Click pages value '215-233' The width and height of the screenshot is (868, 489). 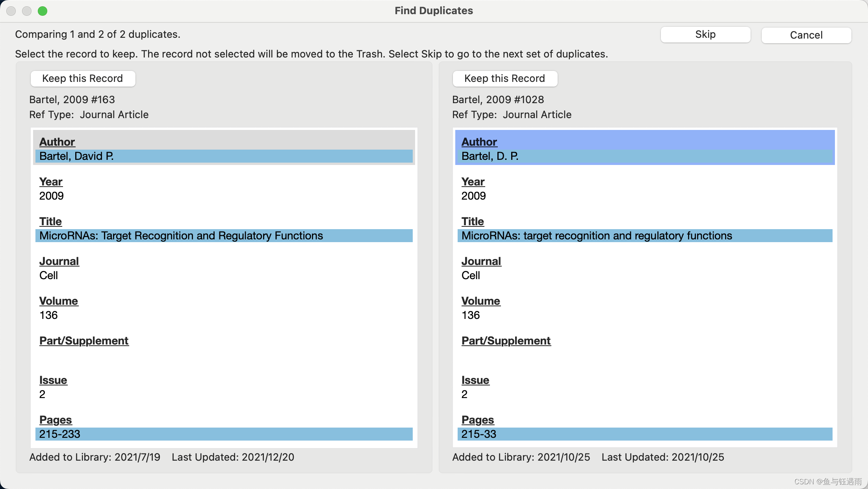click(224, 434)
